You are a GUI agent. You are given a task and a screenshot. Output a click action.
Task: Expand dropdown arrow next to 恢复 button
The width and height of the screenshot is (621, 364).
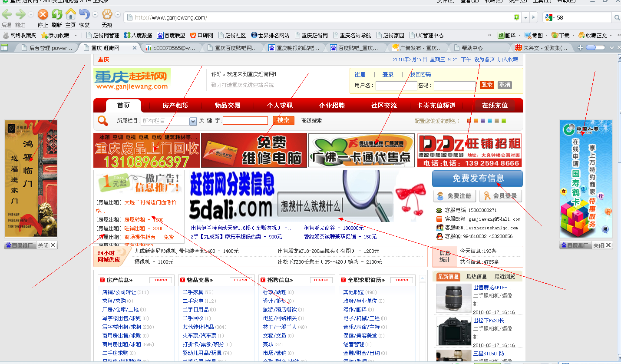95,15
